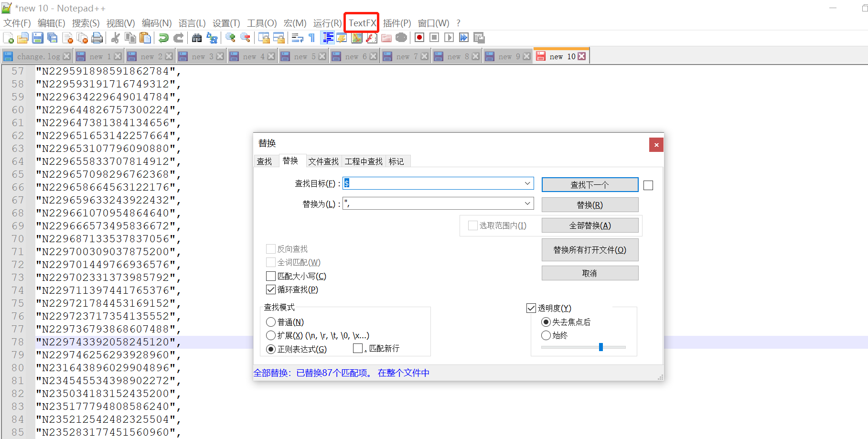The width and height of the screenshot is (868, 439).
Task: Open the 文件 menu
Action: coord(17,23)
